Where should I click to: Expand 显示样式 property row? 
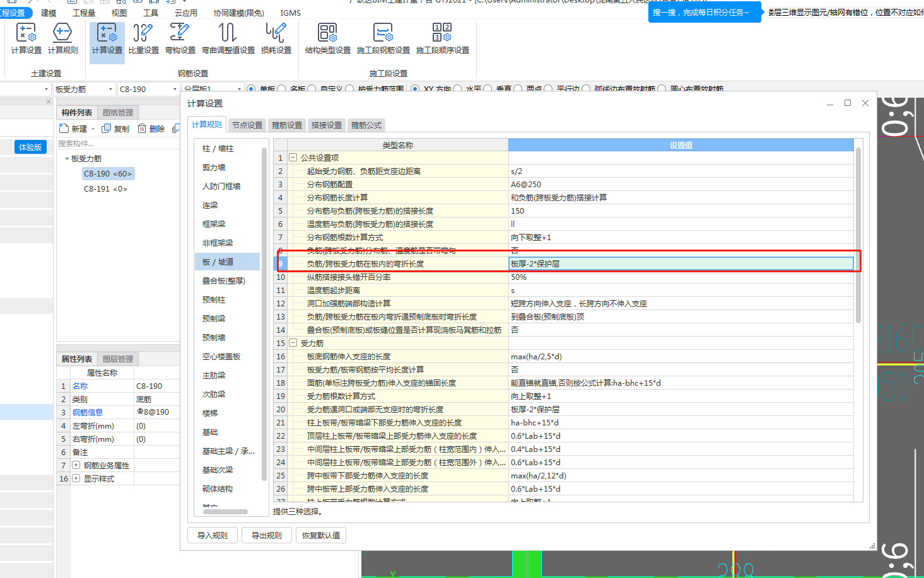[76, 478]
